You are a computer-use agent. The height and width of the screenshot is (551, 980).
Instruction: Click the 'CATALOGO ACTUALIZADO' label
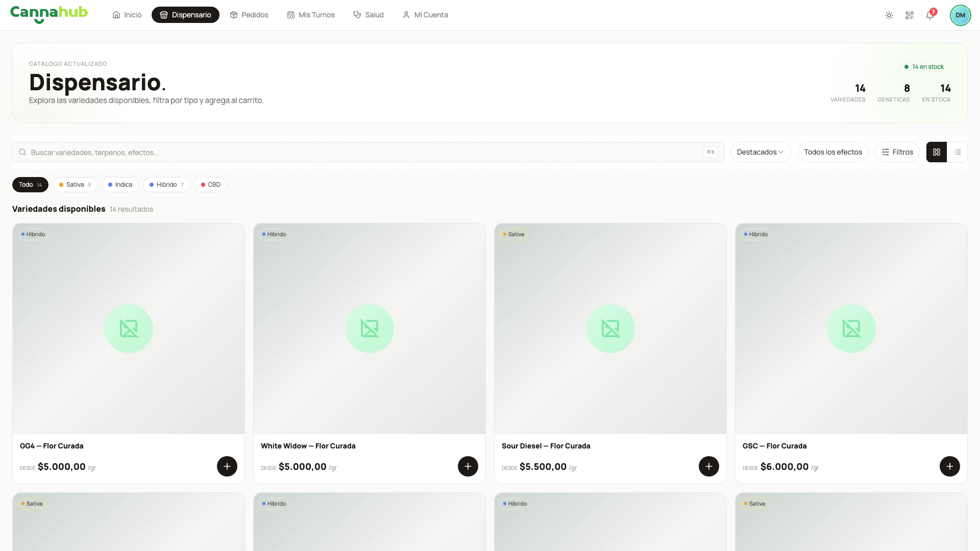(x=68, y=64)
